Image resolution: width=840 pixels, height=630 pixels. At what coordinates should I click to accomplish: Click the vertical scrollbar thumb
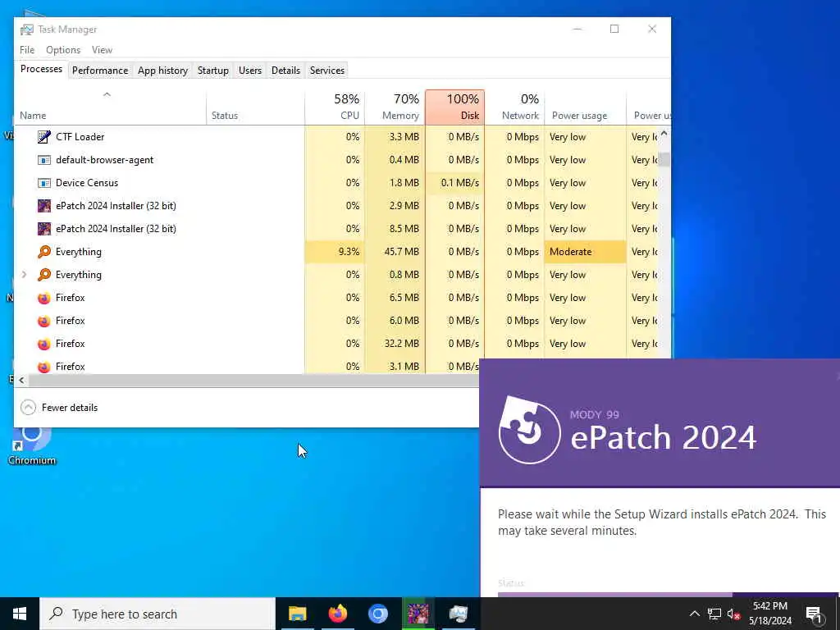pos(664,160)
